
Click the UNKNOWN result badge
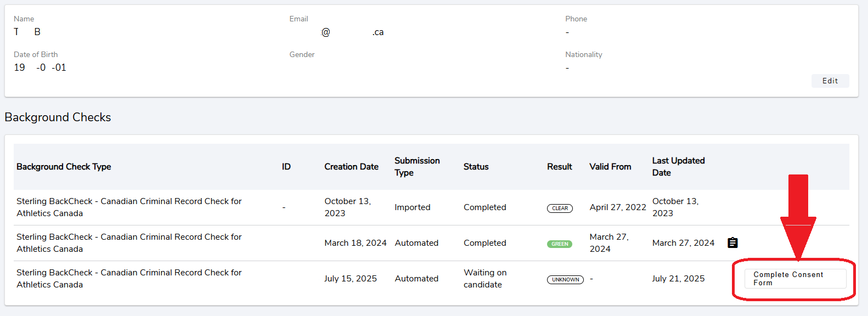pos(565,280)
